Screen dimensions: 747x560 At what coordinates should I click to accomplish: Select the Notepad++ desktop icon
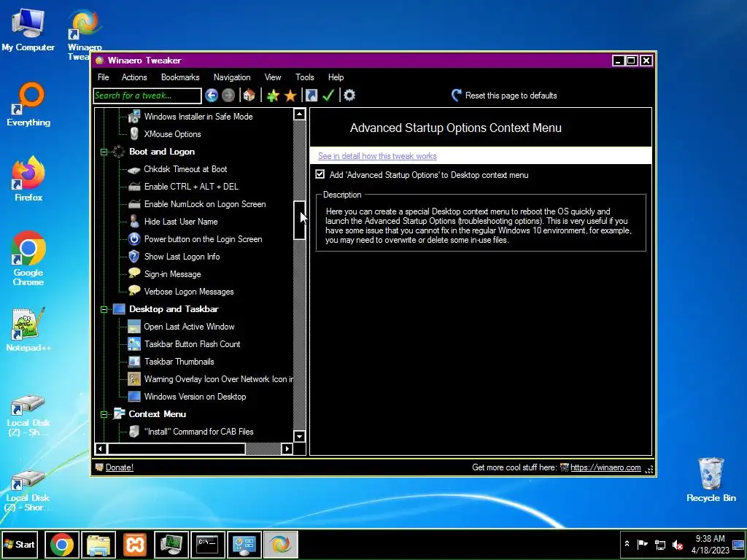[x=28, y=330]
